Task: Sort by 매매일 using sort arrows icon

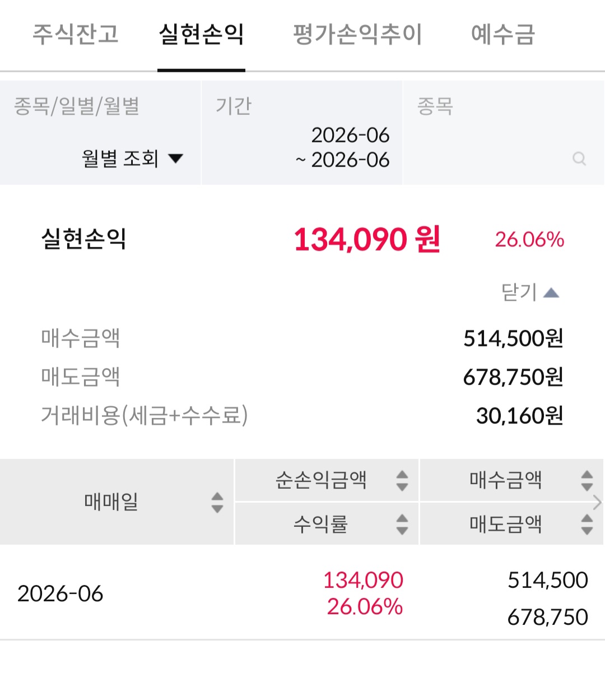Action: pyautogui.click(x=217, y=502)
